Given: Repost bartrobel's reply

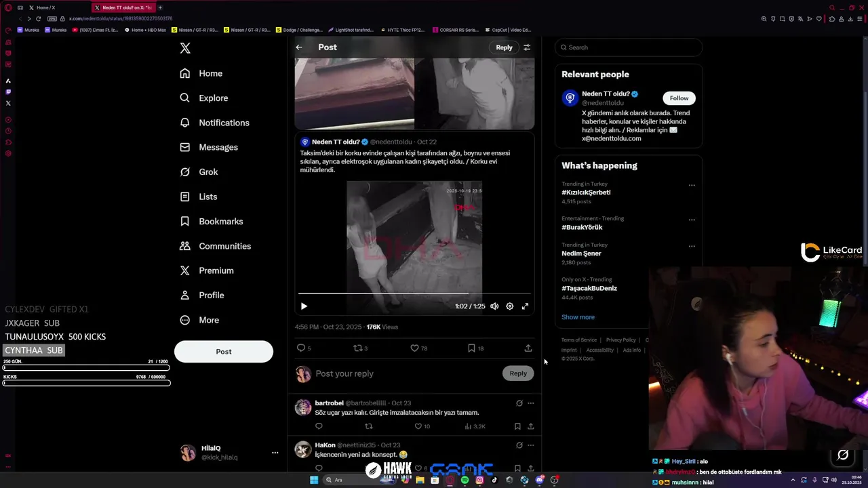Looking at the screenshot, I should point(369,426).
